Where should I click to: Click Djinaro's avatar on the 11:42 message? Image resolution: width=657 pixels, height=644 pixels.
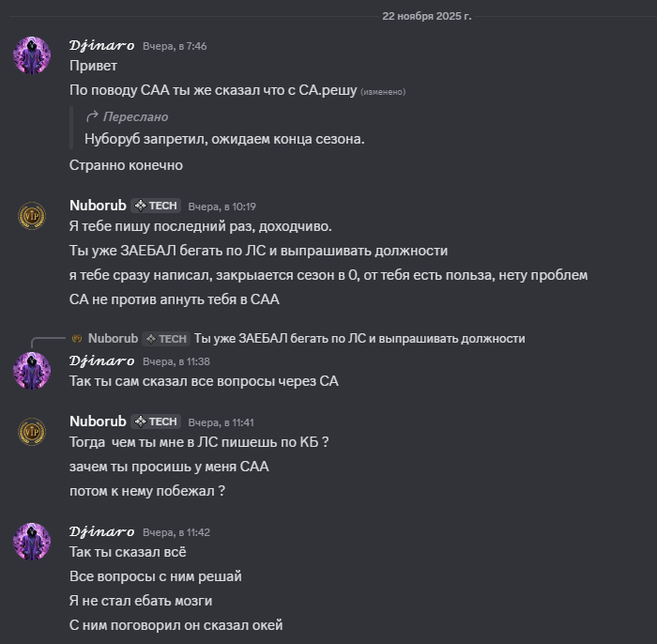point(32,542)
